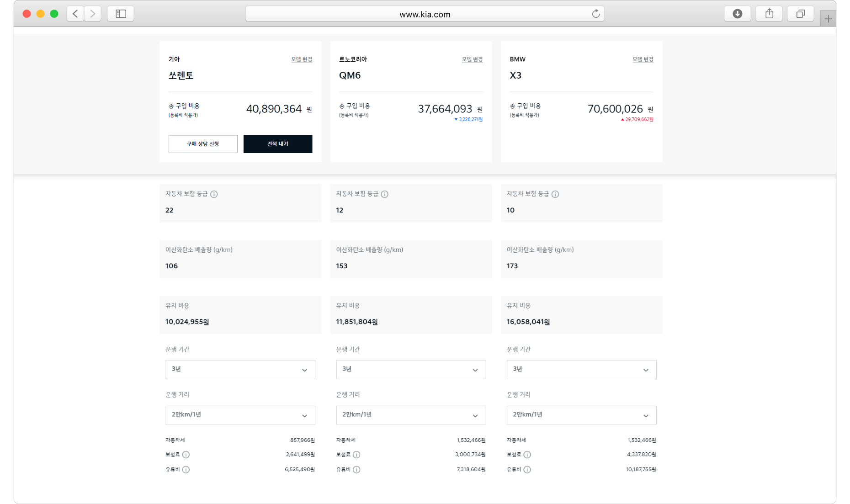Image resolution: width=850 pixels, height=504 pixels.
Task: Go forward in Safari history
Action: tap(93, 14)
